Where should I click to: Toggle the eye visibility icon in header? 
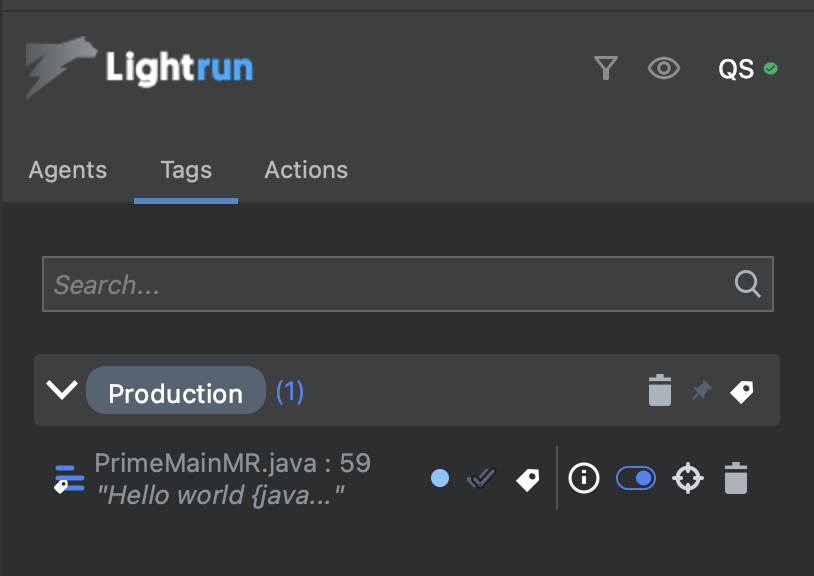coord(663,68)
